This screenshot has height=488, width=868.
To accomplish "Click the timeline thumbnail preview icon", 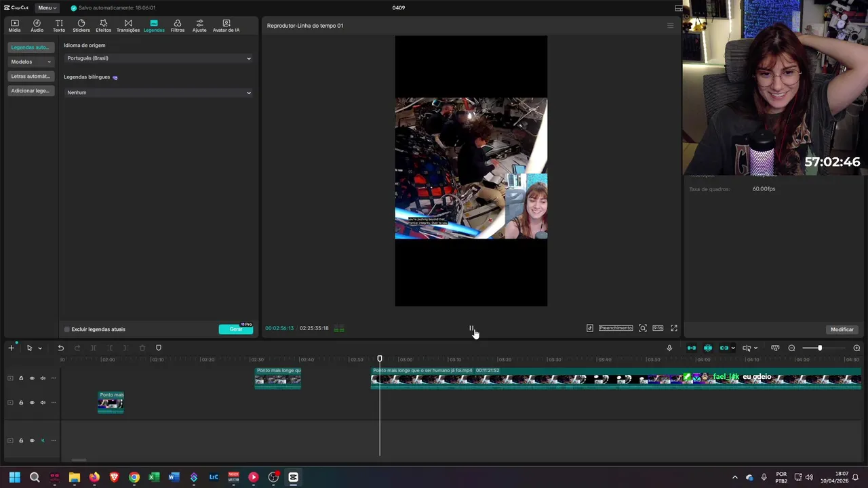I will click(775, 348).
